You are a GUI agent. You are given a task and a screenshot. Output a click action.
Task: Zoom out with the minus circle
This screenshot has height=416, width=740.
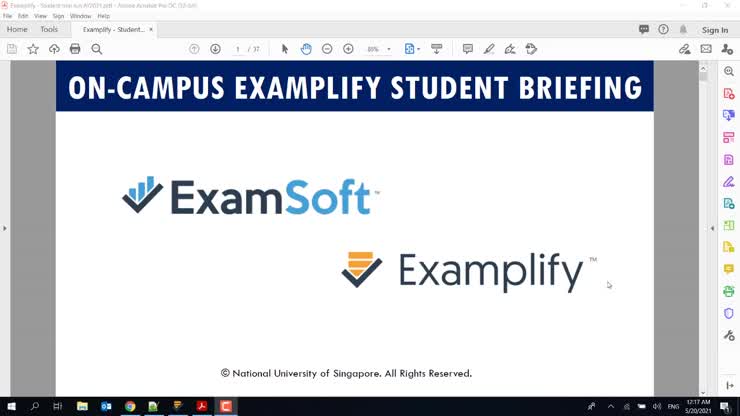tap(327, 49)
